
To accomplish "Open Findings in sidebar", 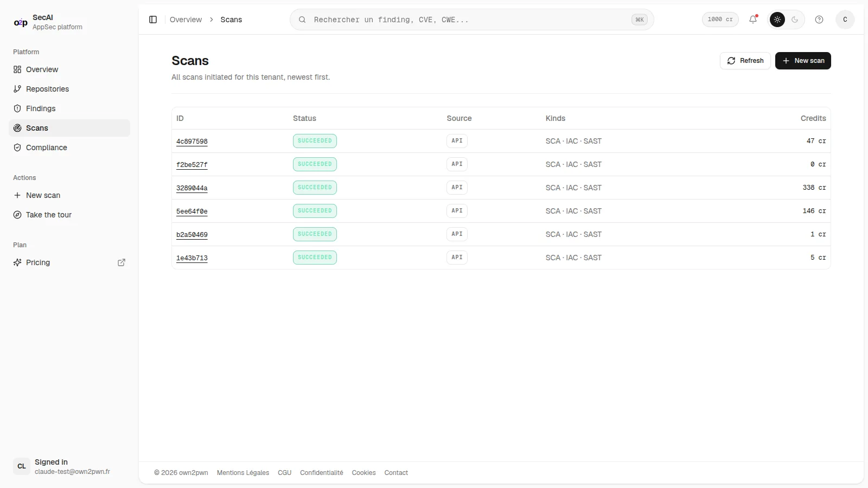I will click(x=69, y=108).
